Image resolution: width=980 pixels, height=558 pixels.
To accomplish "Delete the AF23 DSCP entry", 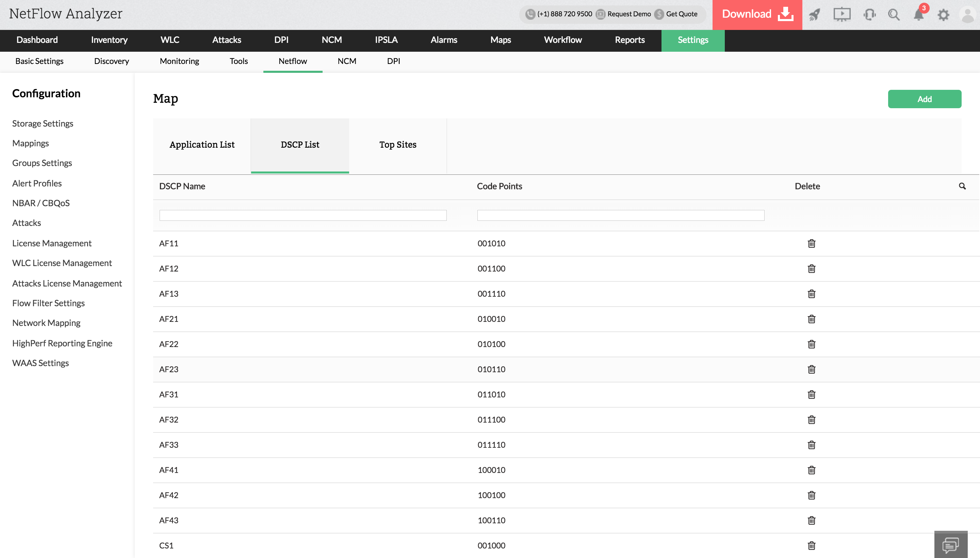I will click(x=811, y=369).
